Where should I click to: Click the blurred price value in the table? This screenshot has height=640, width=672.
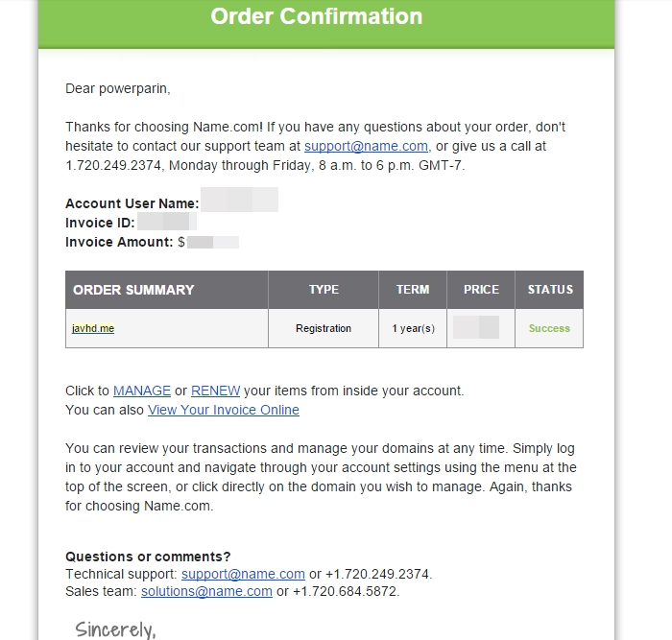coord(476,327)
